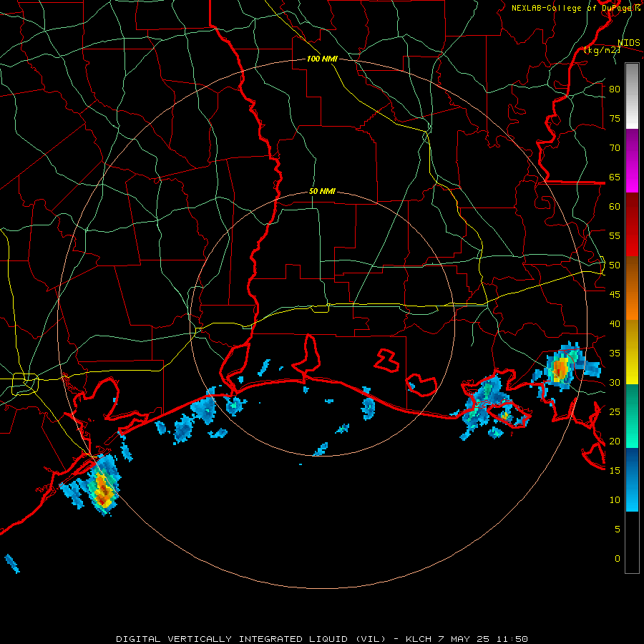Pick the yellow segment of the color scale
The width and height of the screenshot is (644, 644).
click(x=632, y=352)
